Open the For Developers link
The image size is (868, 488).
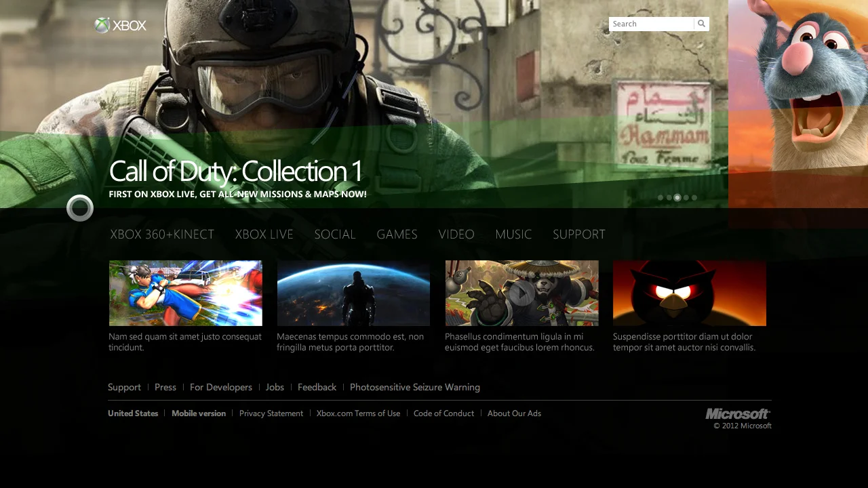(221, 388)
